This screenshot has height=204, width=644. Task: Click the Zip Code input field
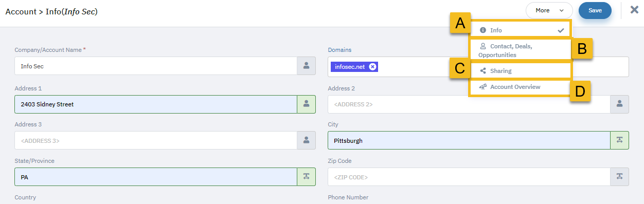[x=469, y=177]
